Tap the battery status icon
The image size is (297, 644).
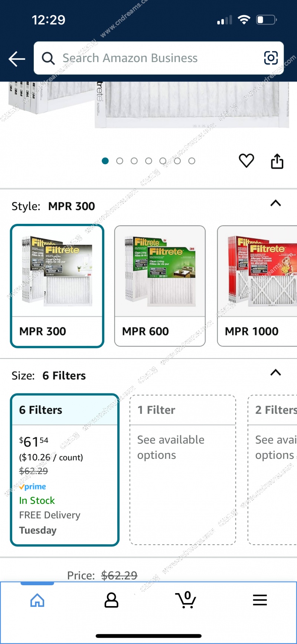tap(267, 20)
